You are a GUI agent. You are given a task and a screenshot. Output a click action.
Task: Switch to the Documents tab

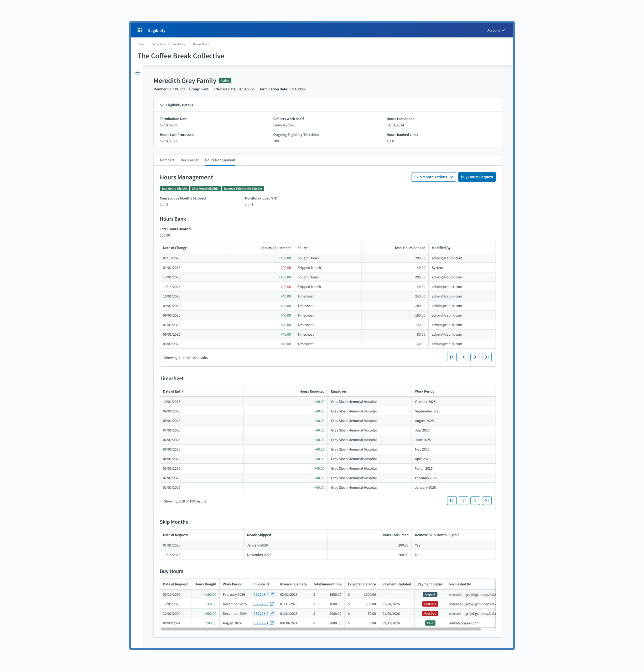189,160
